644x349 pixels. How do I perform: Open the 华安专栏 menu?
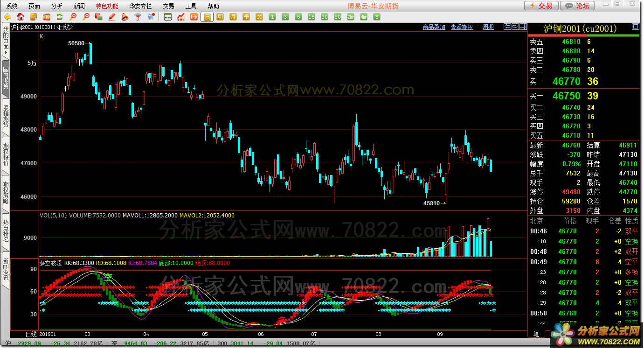coord(140,6)
